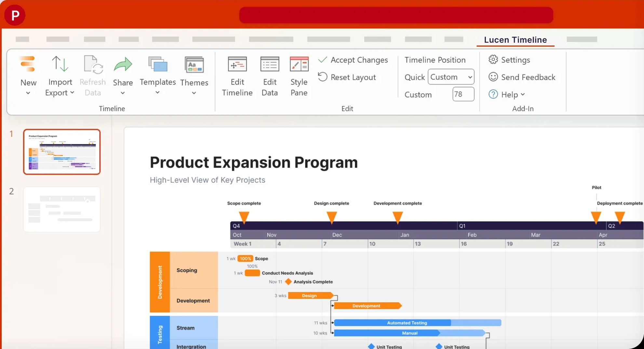Select the Lucen Timeline ribbon tab
Image resolution: width=644 pixels, height=349 pixels.
(515, 40)
